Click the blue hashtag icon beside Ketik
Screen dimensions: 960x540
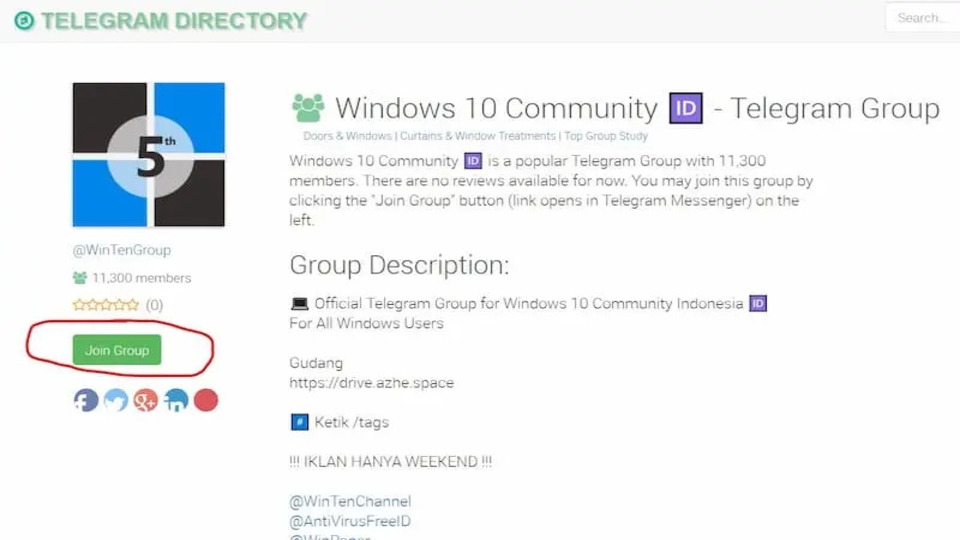[x=299, y=422]
